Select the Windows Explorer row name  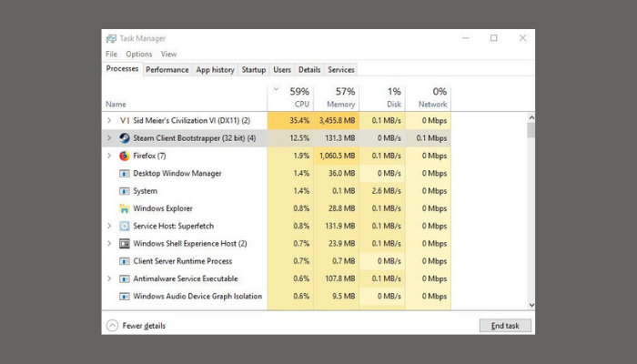click(163, 208)
